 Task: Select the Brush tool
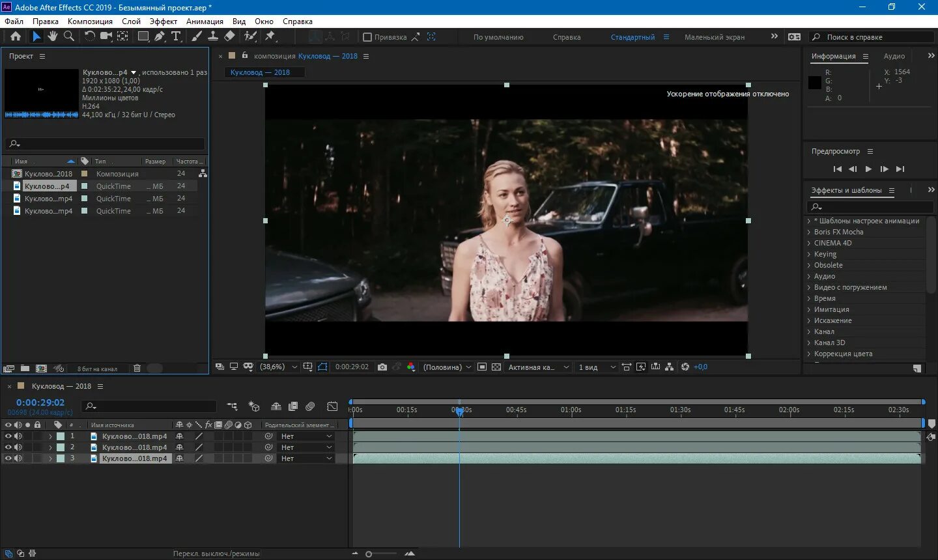pos(197,36)
